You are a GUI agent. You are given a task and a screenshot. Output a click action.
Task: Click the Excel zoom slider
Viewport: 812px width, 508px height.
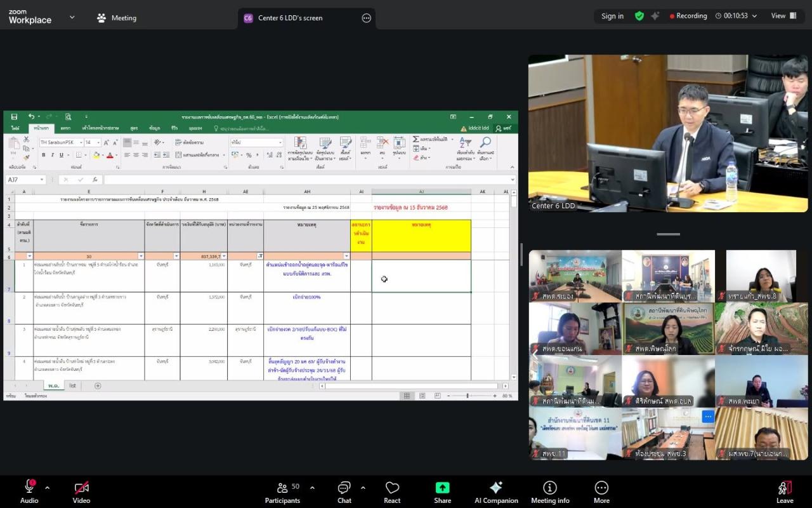(x=468, y=396)
